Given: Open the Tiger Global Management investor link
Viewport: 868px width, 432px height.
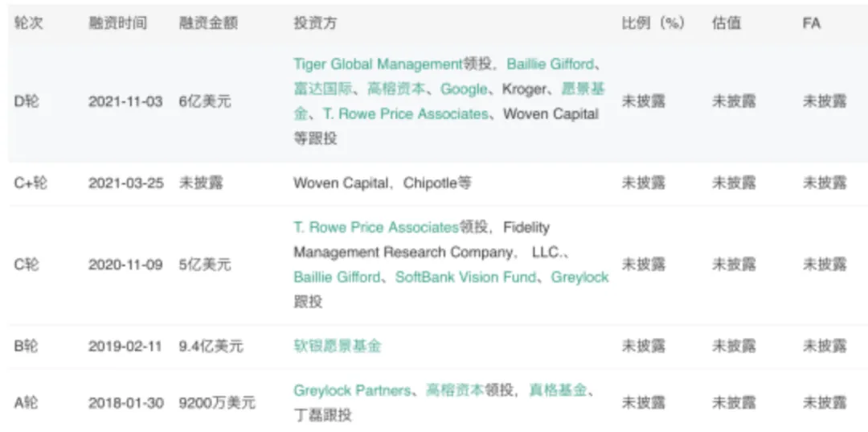Looking at the screenshot, I should 378,64.
